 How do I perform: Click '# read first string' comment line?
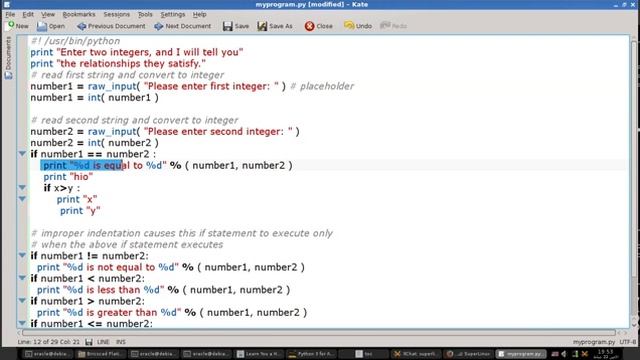point(128,75)
